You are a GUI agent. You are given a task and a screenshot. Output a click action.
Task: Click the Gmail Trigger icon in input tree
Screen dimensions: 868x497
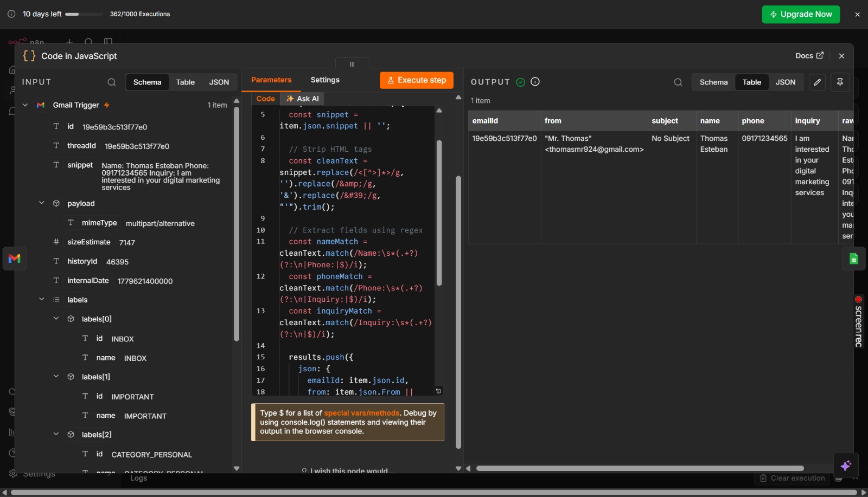(x=41, y=105)
